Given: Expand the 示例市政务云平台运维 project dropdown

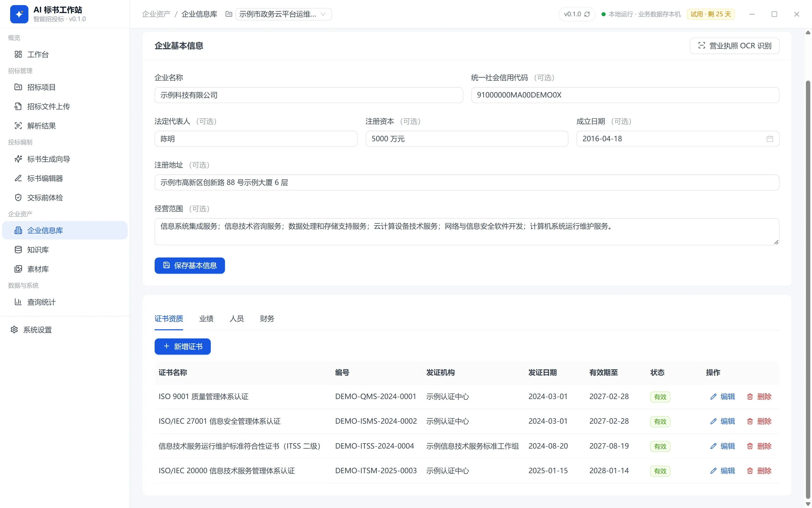Looking at the screenshot, I should [x=283, y=14].
